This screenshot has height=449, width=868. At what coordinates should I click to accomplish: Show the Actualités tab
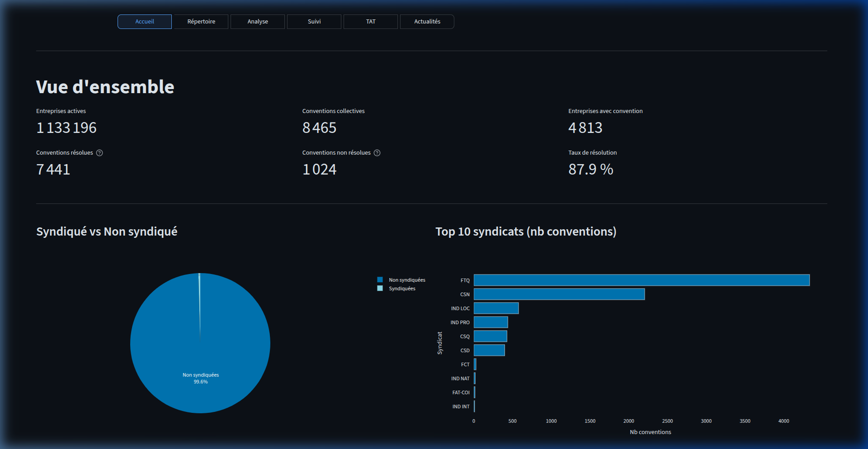coord(427,22)
